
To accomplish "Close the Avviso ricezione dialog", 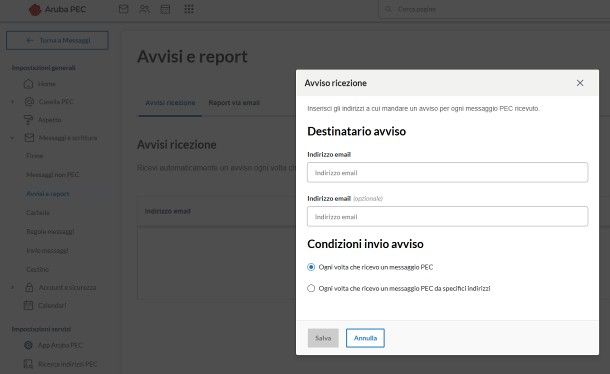I will pyautogui.click(x=580, y=83).
